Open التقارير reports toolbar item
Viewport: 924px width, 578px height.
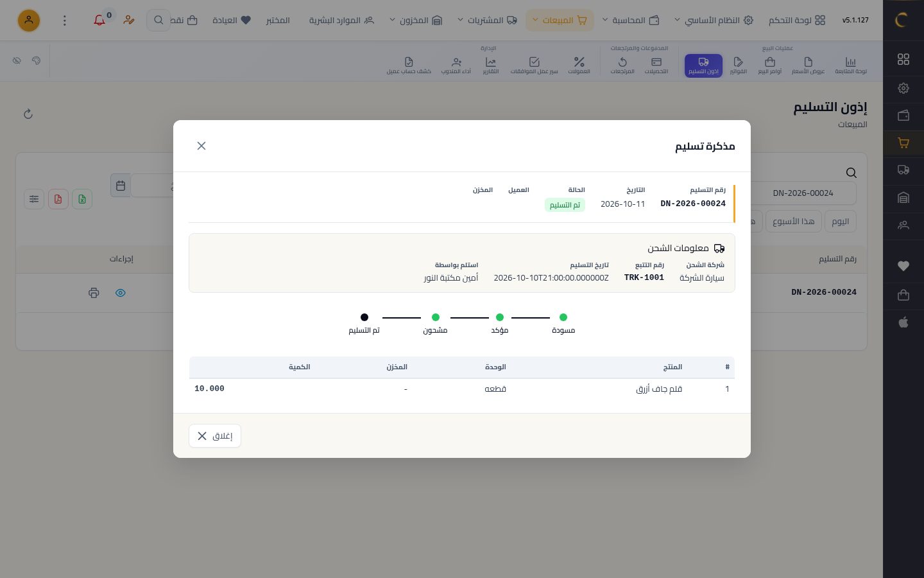pyautogui.click(x=491, y=66)
